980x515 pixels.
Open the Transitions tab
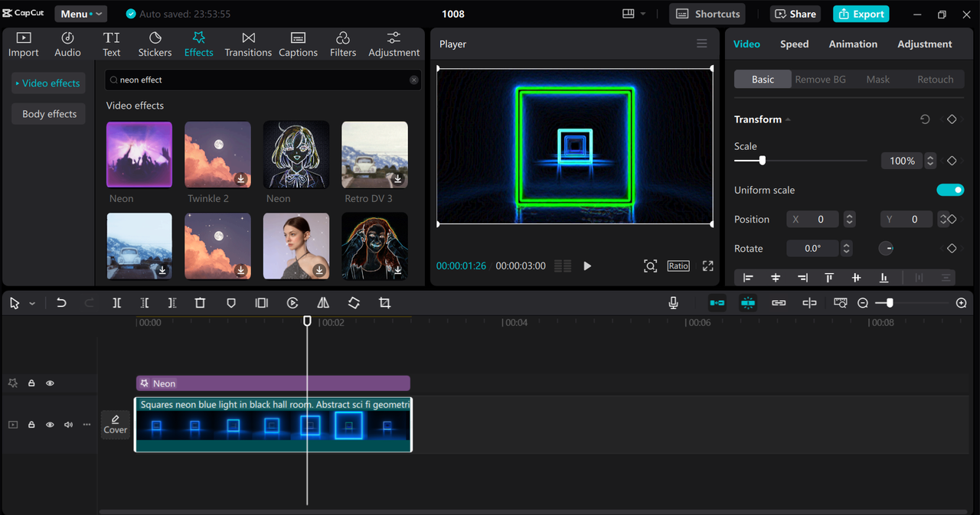tap(248, 44)
